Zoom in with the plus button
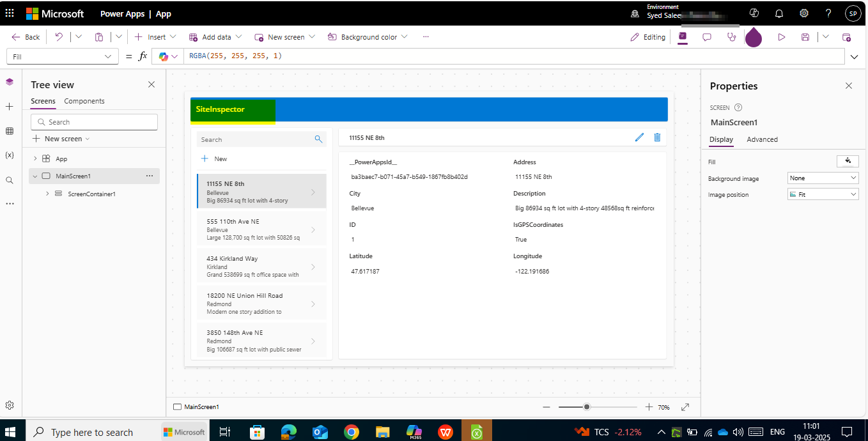The width and height of the screenshot is (868, 441). pos(649,407)
